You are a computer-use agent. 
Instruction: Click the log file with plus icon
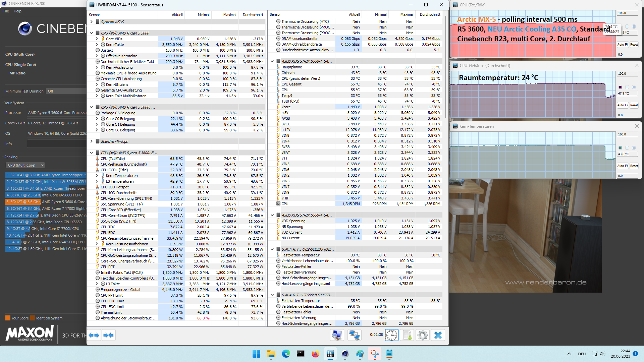(407, 335)
